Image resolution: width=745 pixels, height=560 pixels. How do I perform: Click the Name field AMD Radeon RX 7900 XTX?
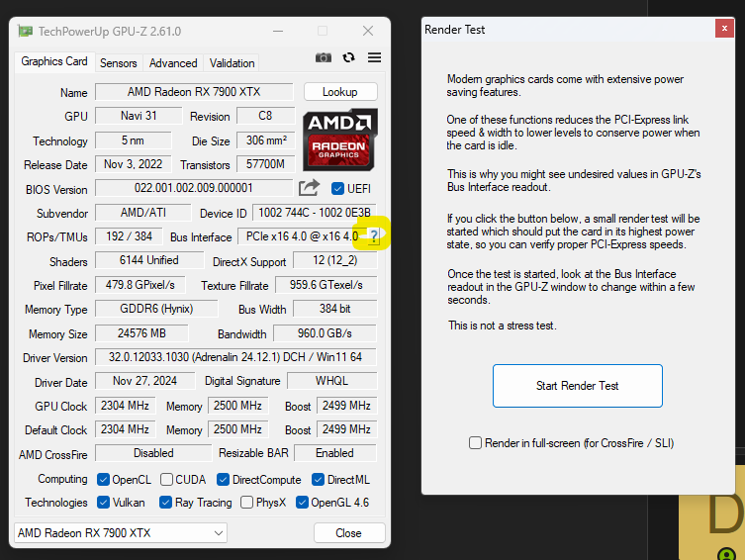194,92
